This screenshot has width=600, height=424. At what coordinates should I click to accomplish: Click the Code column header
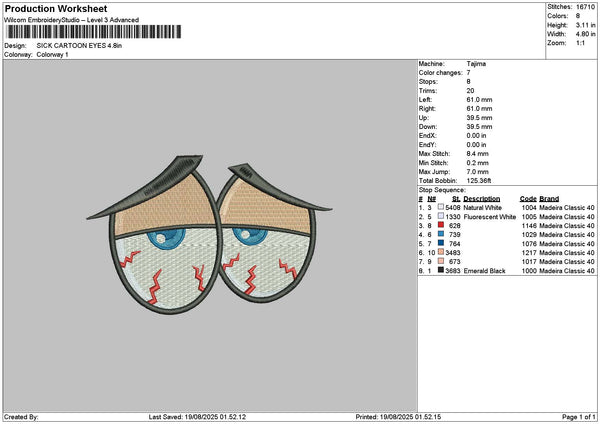(528, 198)
